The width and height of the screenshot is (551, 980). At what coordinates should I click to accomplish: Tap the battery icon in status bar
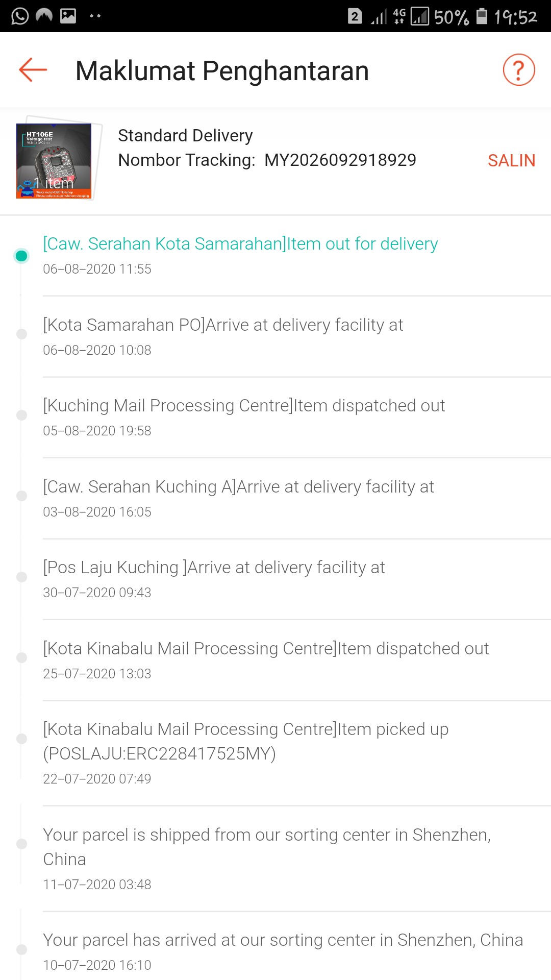482,16
